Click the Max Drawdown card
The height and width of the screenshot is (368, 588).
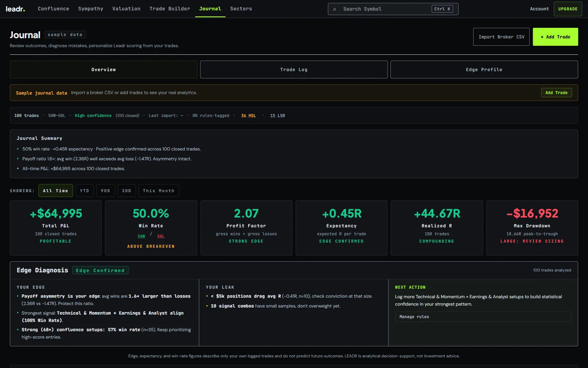click(x=532, y=228)
